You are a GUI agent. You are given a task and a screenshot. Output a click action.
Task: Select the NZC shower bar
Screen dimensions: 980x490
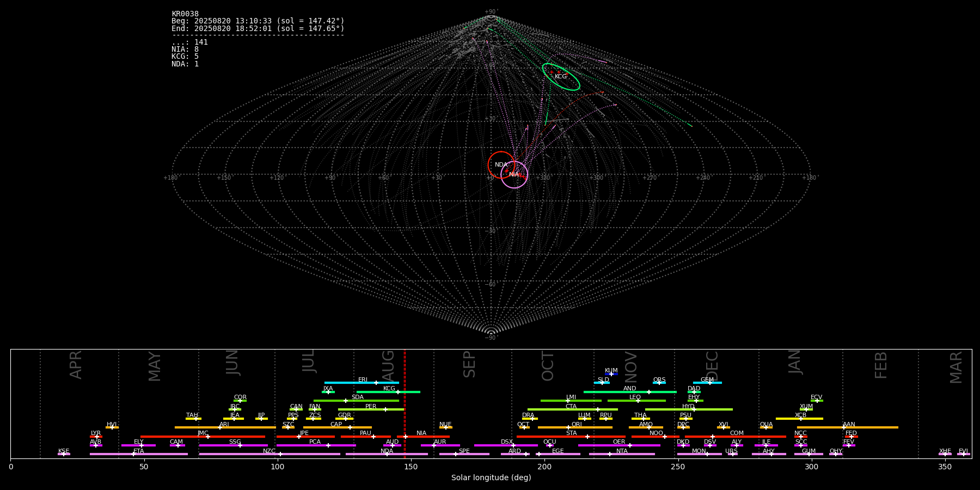(x=269, y=454)
